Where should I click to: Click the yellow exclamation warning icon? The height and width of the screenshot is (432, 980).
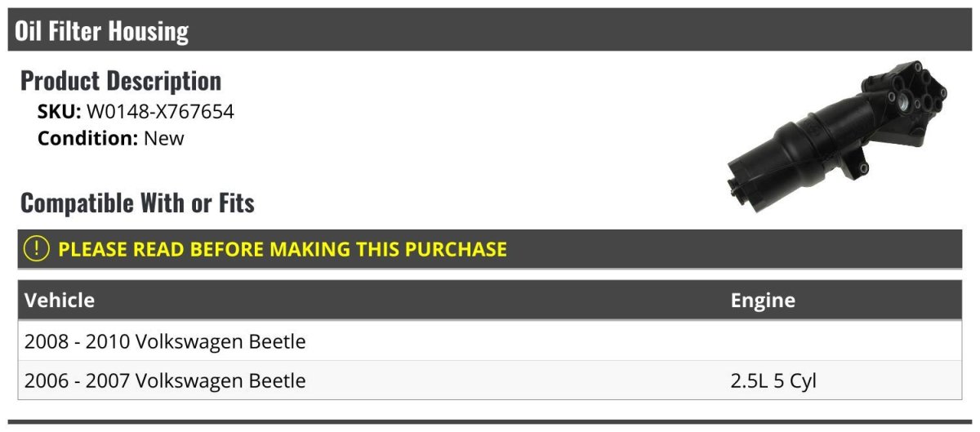[37, 249]
